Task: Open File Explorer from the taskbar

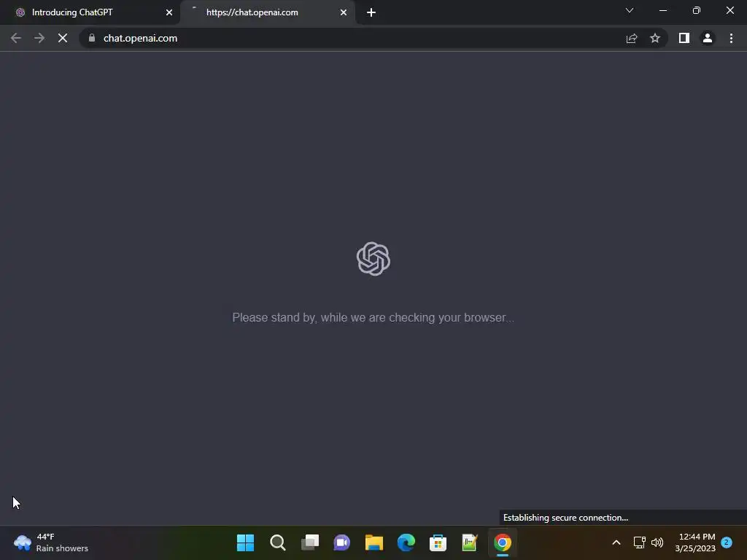Action: [x=374, y=542]
